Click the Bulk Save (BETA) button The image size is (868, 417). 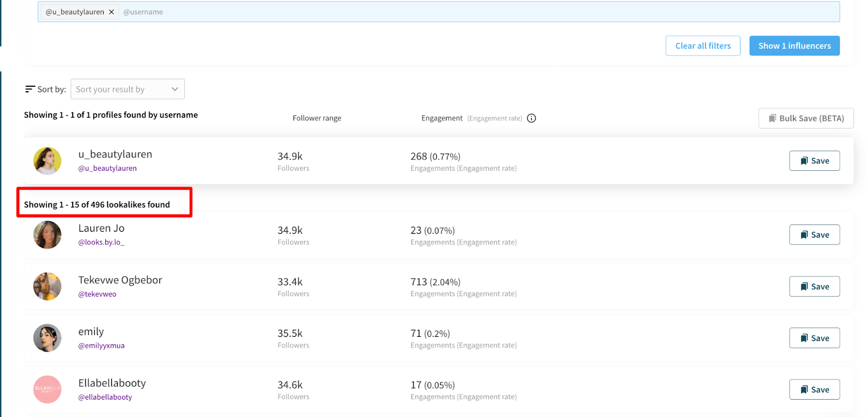coord(806,118)
